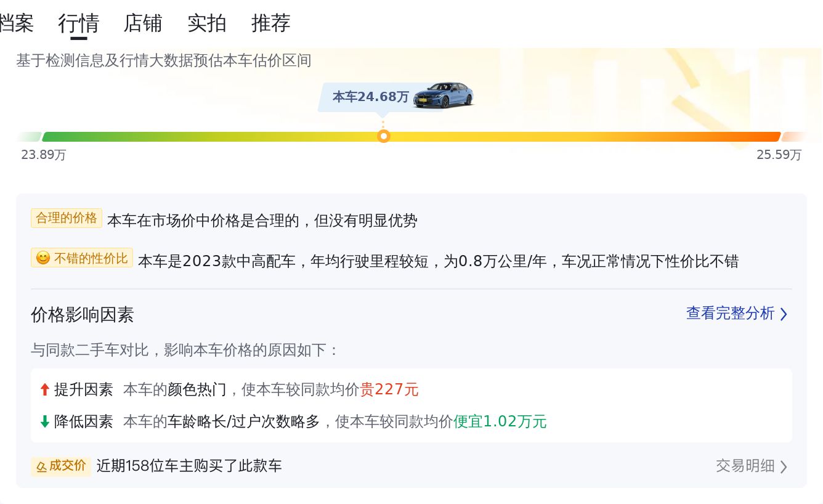Expand transaction details chevron arrow

tap(784, 466)
